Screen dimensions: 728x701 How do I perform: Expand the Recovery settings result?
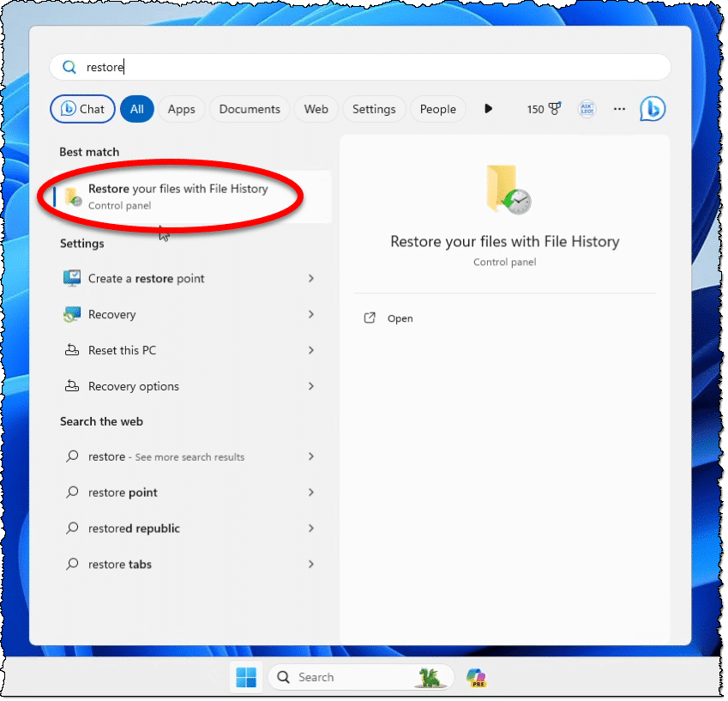[x=310, y=314]
